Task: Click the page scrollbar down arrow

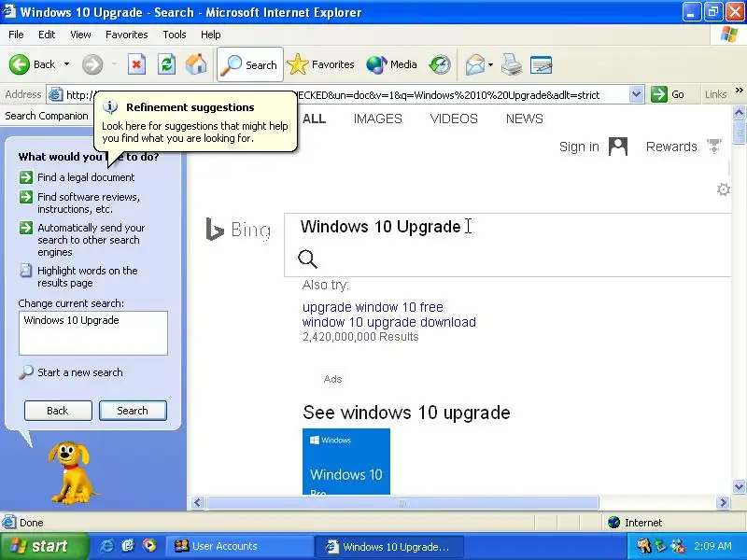Action: pyautogui.click(x=739, y=487)
